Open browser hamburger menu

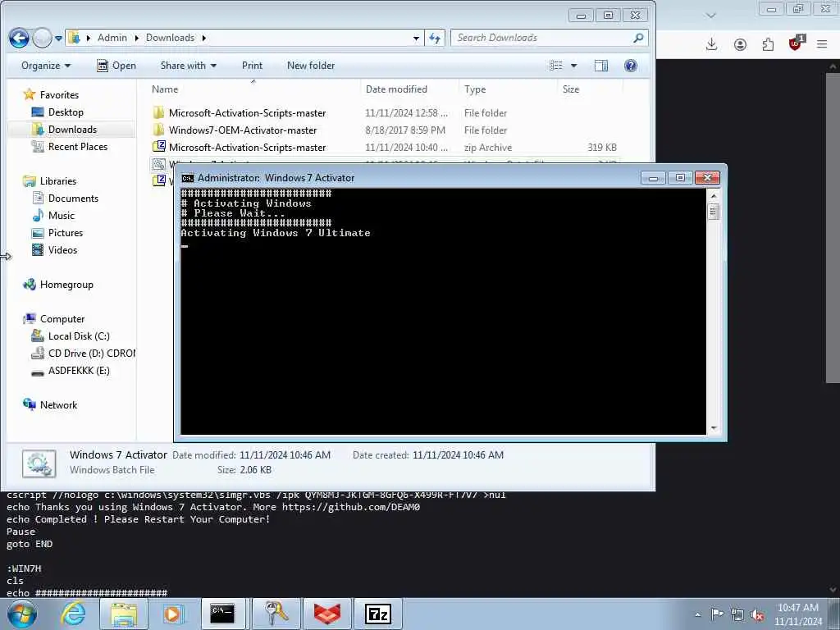pos(822,44)
